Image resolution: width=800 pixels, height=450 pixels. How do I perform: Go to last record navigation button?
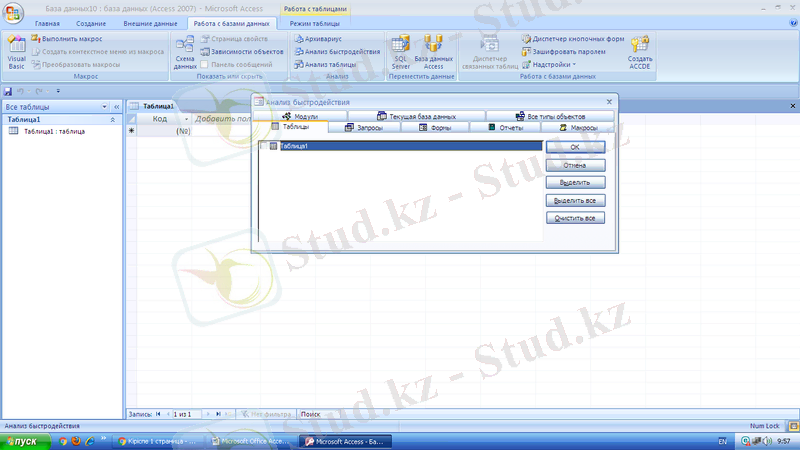pos(218,414)
